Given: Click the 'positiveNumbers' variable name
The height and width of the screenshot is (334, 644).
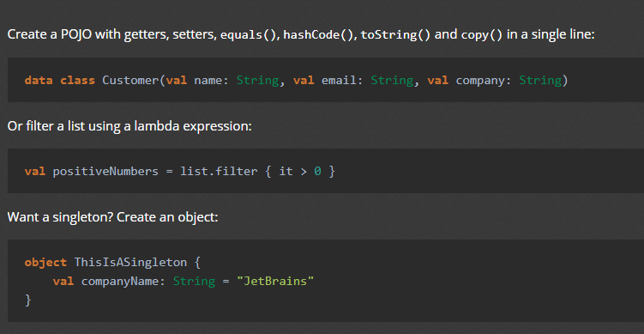Looking at the screenshot, I should pos(105,171).
